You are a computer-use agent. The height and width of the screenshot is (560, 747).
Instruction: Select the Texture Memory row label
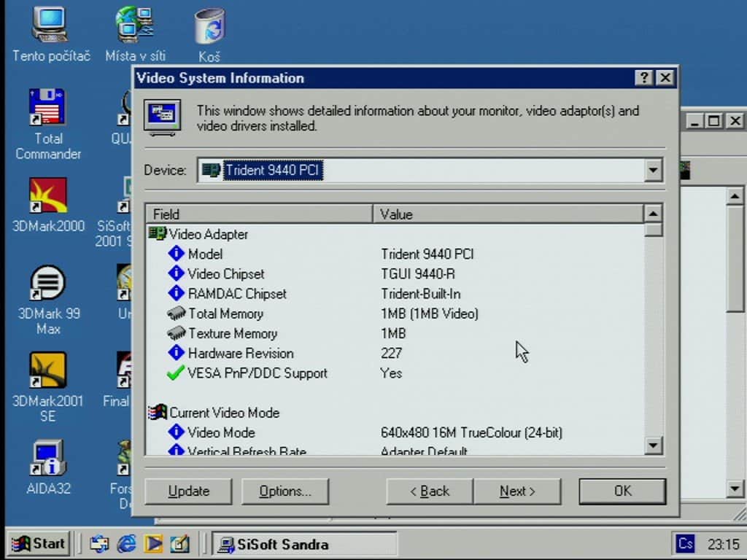pos(233,333)
